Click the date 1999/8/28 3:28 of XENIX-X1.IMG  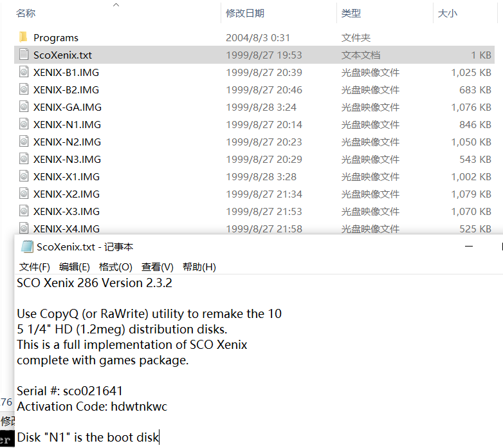point(261,176)
